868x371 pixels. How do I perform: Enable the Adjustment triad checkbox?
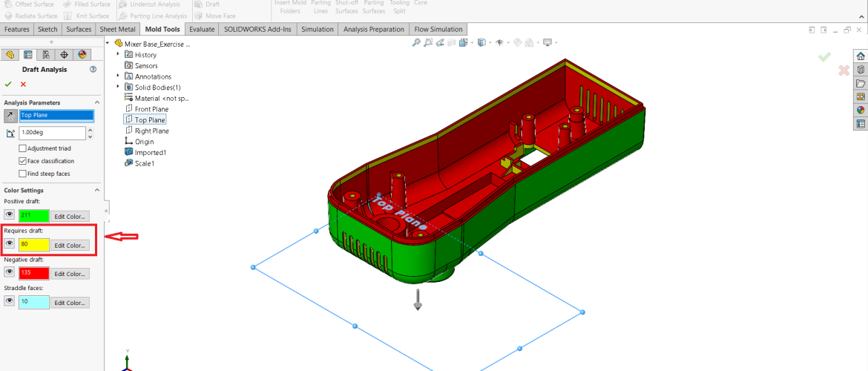(22, 148)
